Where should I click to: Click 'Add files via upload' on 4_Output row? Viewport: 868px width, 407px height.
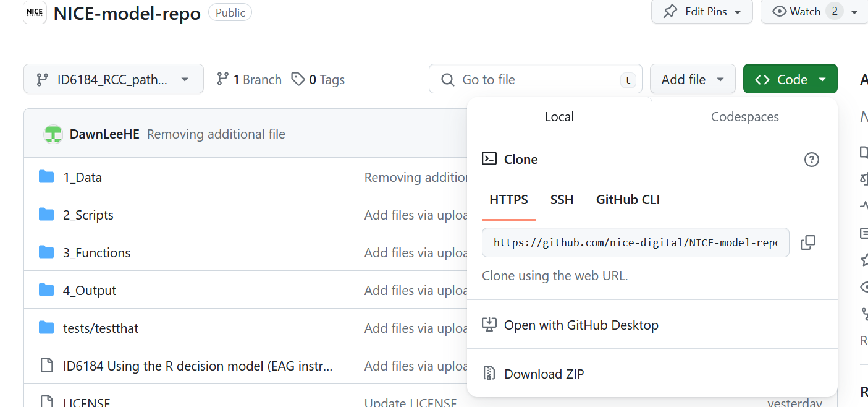tap(416, 291)
